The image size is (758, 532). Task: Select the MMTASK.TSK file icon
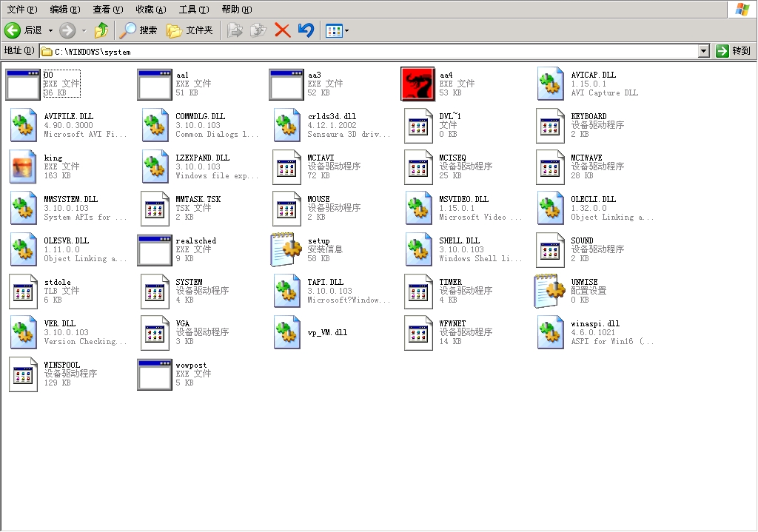pos(155,209)
